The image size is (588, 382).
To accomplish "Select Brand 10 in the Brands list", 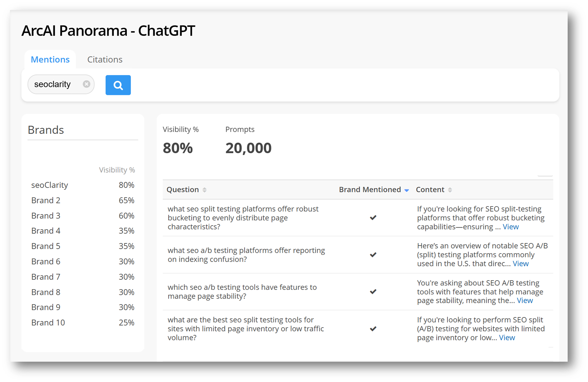I will tap(48, 323).
